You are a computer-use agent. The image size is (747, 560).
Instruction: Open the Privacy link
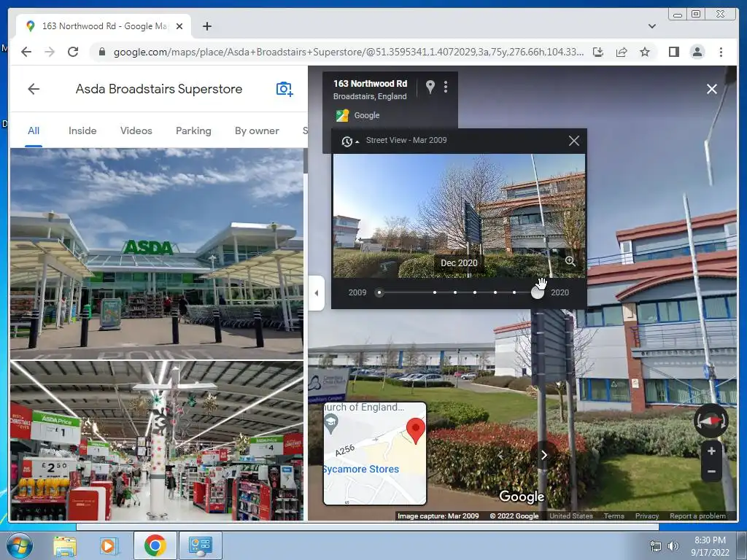[646, 516]
